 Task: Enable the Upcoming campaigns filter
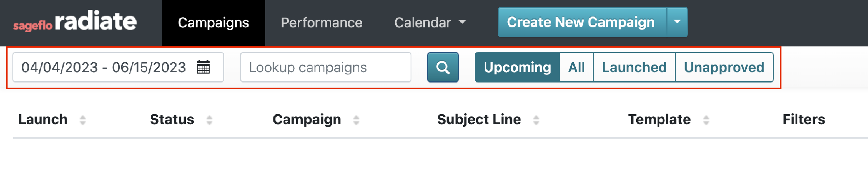[518, 67]
